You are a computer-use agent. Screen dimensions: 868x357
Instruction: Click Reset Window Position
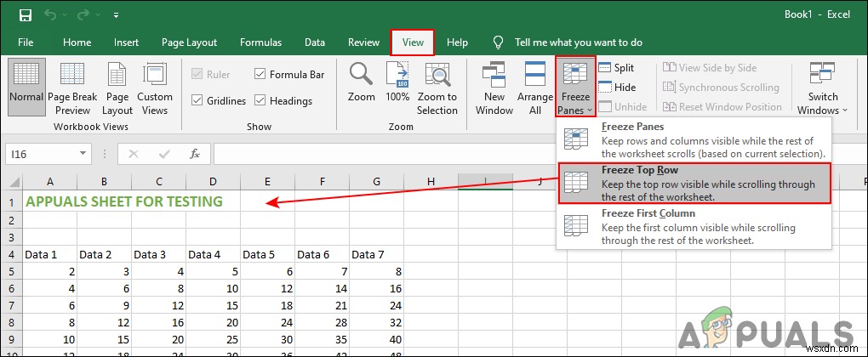(722, 106)
